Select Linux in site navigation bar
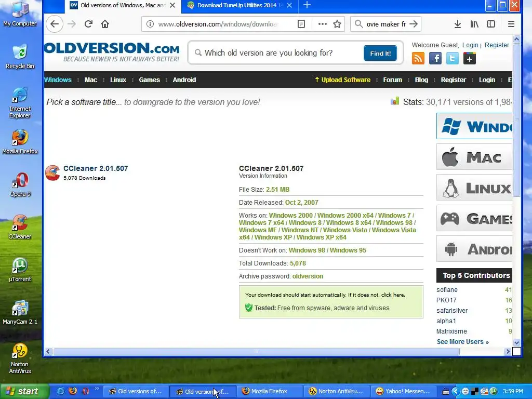This screenshot has width=532, height=399. pos(118,79)
